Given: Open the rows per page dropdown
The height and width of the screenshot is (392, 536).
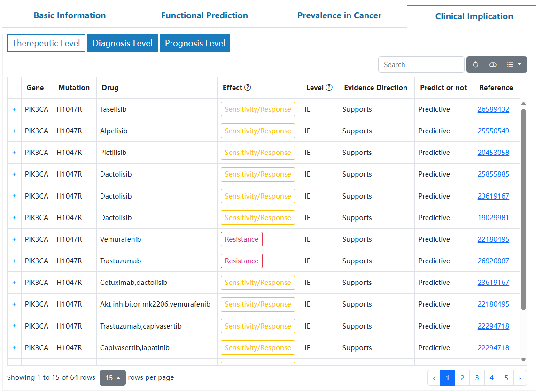Looking at the screenshot, I should tap(113, 378).
